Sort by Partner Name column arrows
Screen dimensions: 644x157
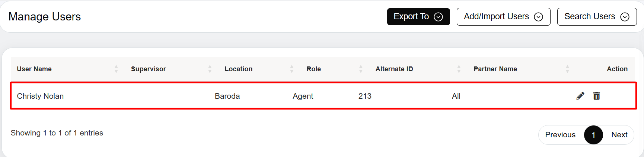567,69
